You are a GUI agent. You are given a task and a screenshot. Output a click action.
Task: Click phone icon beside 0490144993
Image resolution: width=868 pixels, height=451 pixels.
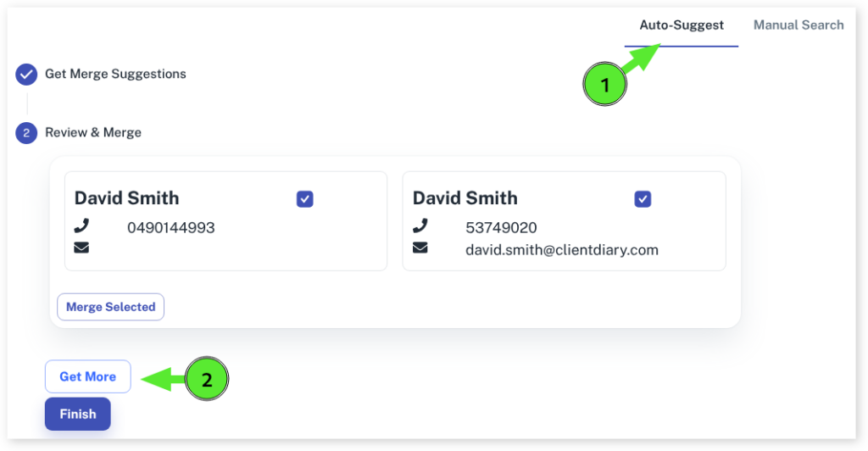pyautogui.click(x=81, y=226)
